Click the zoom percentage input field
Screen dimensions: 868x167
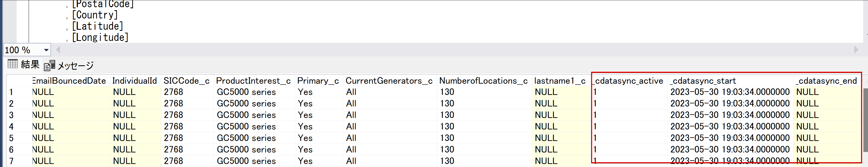[x=22, y=50]
